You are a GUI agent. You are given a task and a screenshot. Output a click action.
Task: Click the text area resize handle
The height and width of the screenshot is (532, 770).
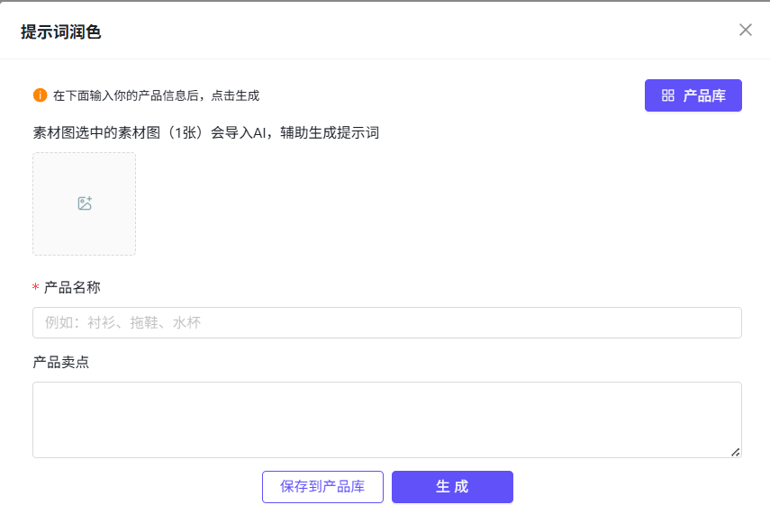coord(735,452)
